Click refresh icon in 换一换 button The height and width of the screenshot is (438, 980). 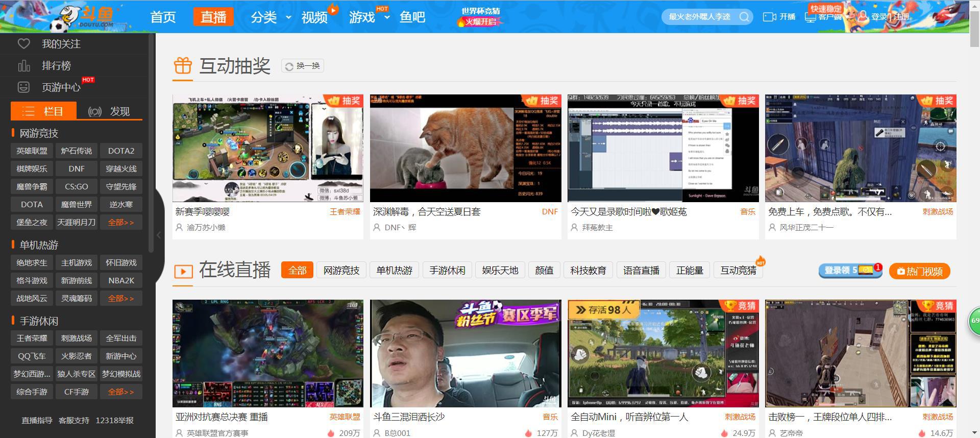pyautogui.click(x=289, y=66)
